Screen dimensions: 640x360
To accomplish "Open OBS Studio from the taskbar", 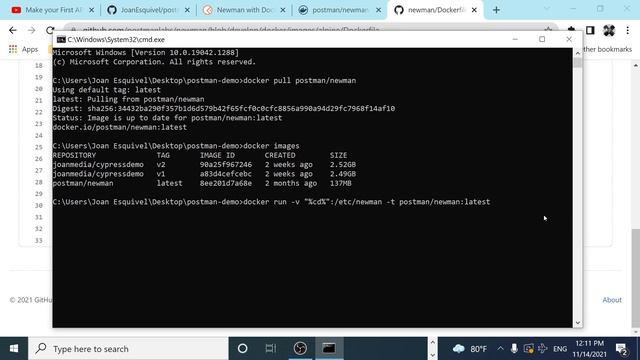I will point(300,349).
